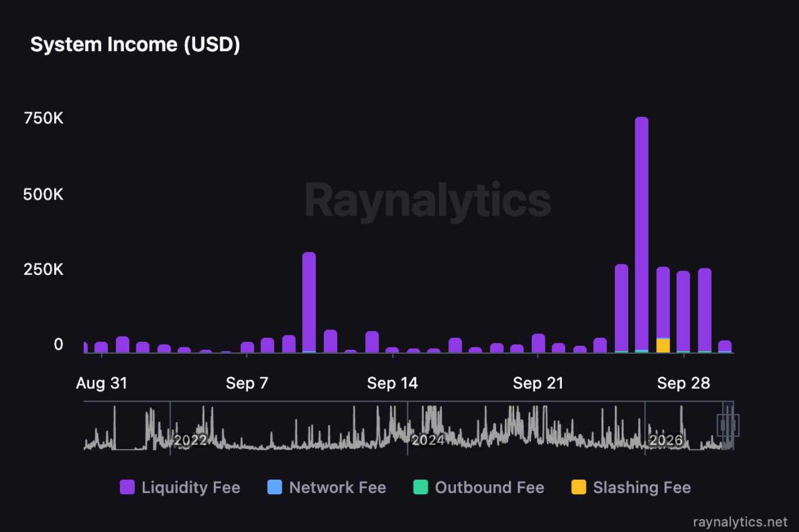Click the Sep 7 x-axis label
Viewport: 799px width, 532px height.
coord(247,383)
